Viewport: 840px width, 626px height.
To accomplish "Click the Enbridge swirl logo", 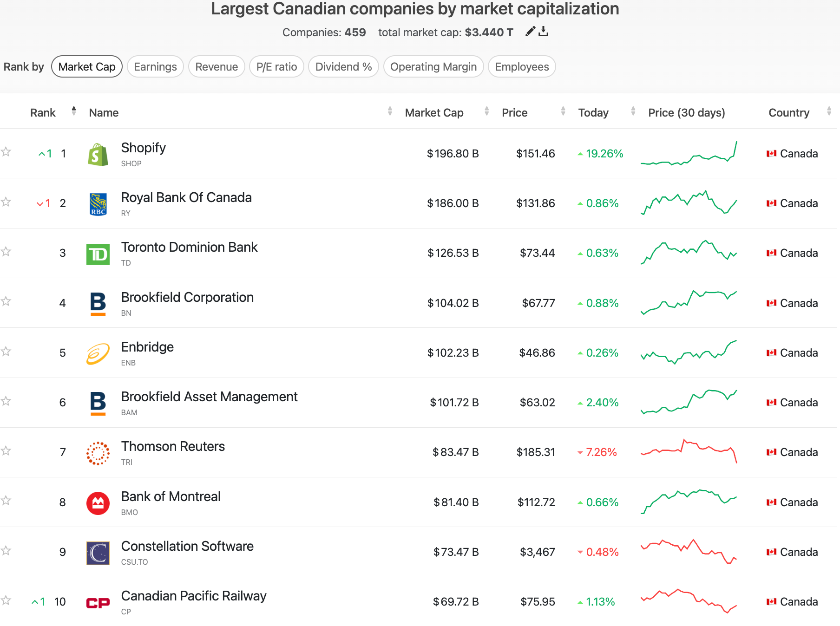I will coord(98,354).
